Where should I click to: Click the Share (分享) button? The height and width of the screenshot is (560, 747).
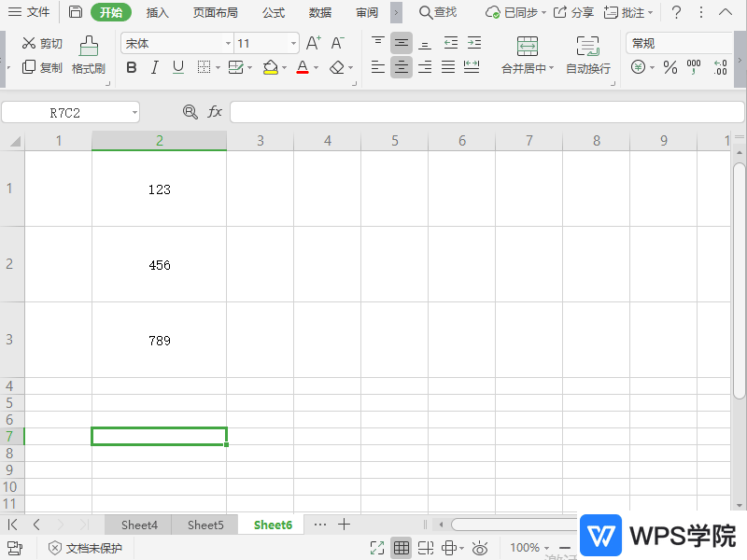click(x=573, y=12)
